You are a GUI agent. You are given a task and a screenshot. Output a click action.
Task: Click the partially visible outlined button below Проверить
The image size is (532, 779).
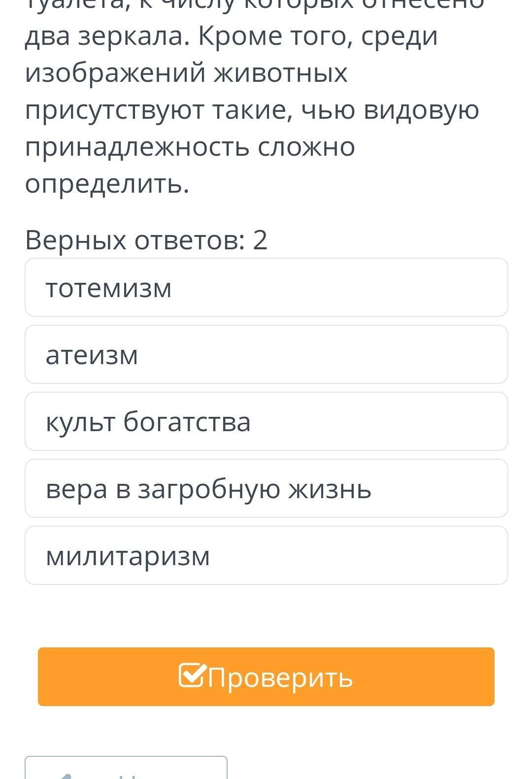click(126, 769)
